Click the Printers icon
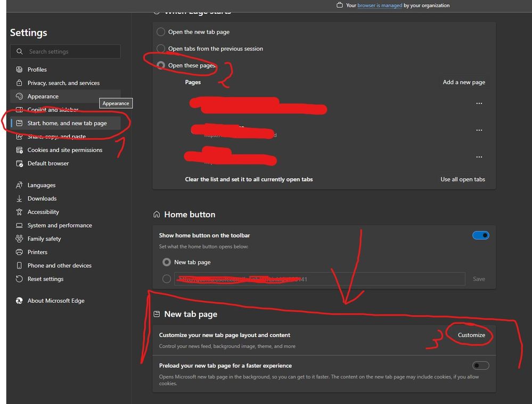 [19, 252]
